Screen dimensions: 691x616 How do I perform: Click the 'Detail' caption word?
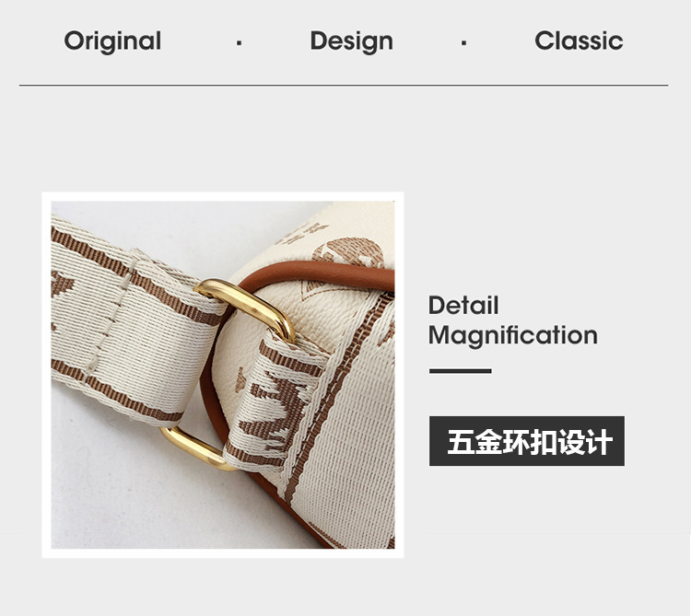(463, 305)
